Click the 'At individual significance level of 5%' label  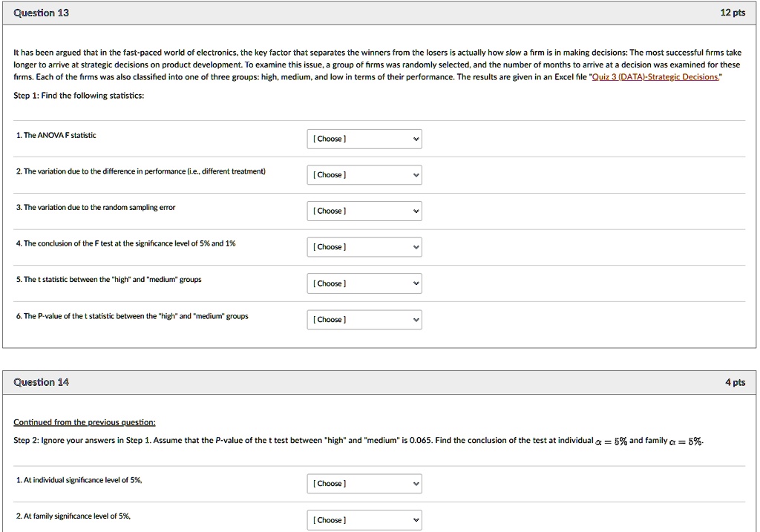pos(79,480)
